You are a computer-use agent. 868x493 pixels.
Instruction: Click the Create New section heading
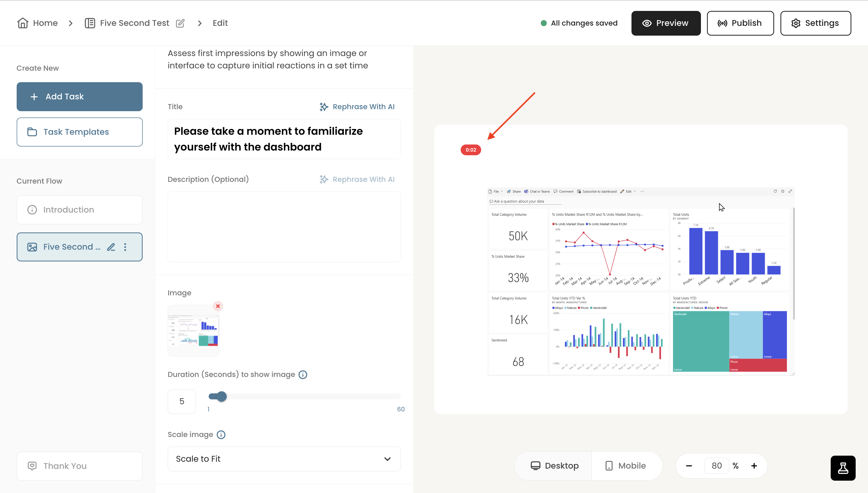38,68
